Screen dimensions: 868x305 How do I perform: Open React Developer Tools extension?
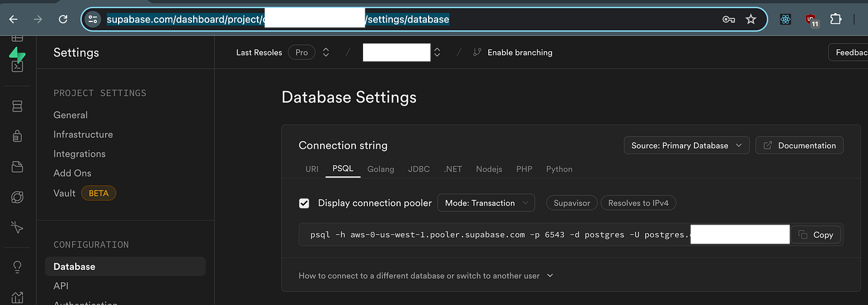point(785,19)
